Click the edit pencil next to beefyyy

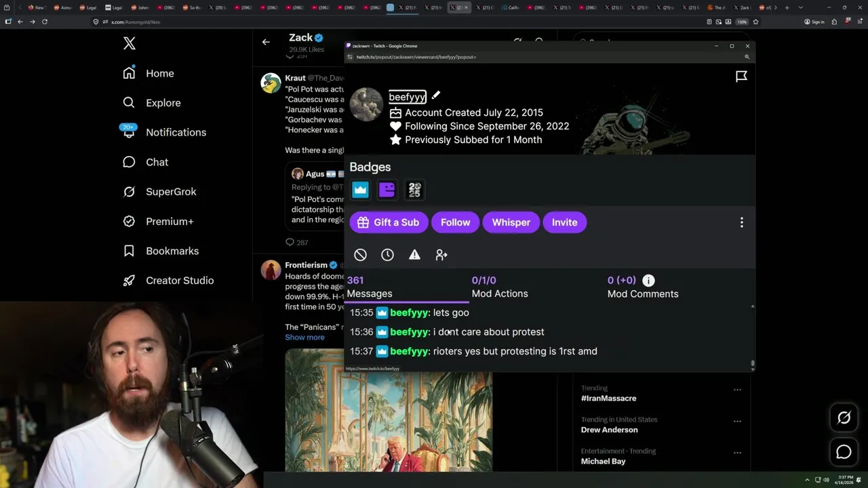pos(436,96)
